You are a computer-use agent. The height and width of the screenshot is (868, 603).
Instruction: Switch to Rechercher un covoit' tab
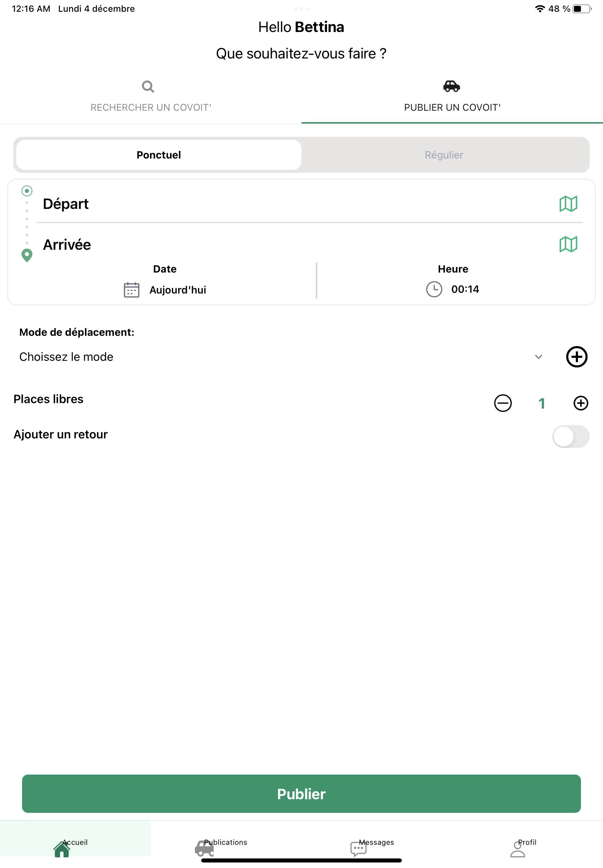[x=151, y=97]
